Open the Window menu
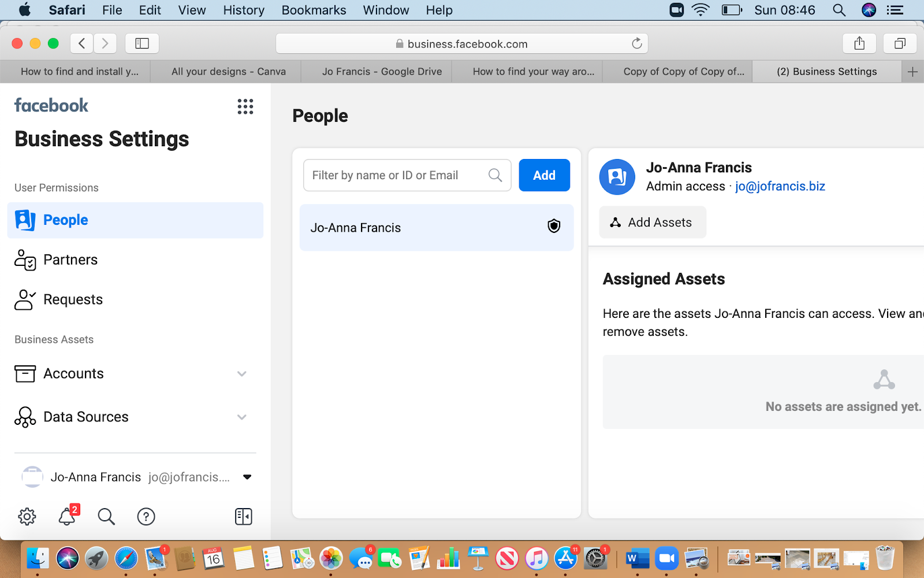The width and height of the screenshot is (924, 578). pyautogui.click(x=386, y=10)
